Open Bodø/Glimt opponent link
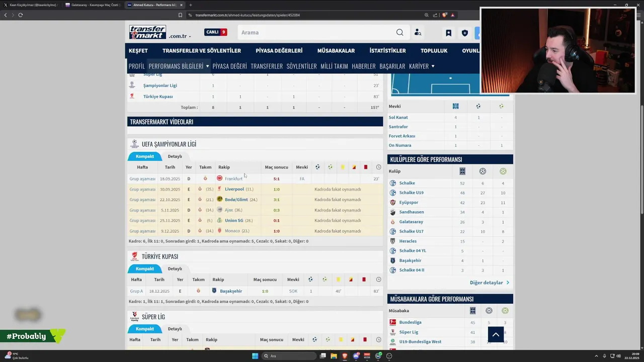Image resolution: width=644 pixels, height=362 pixels. point(236,200)
